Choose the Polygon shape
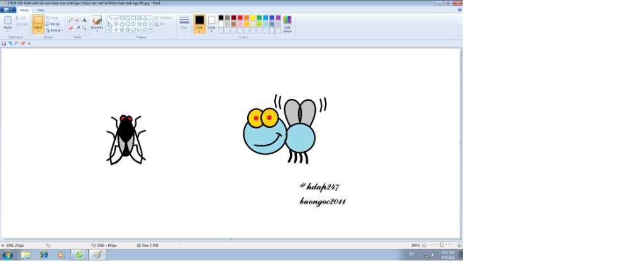This screenshot has width=644, height=272. pyautogui.click(x=139, y=18)
